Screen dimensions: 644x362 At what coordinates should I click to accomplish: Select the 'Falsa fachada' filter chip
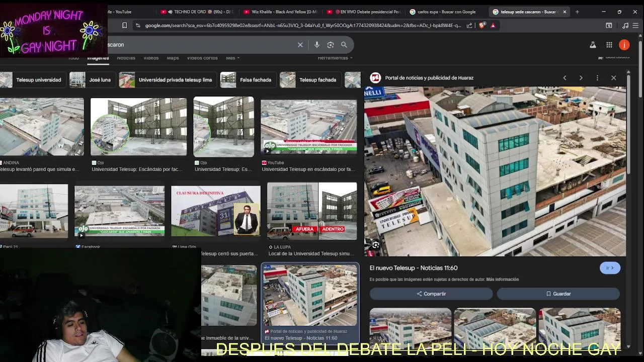[249, 80]
